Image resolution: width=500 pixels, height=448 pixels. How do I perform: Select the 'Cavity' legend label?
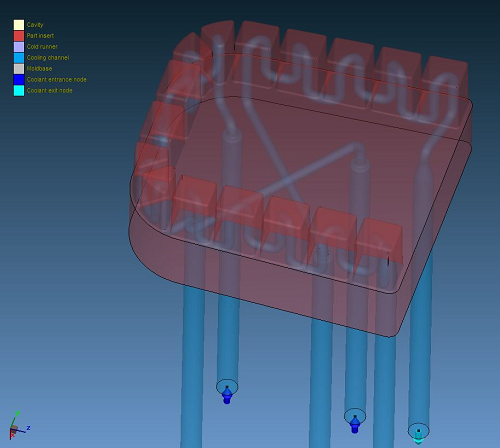point(35,25)
